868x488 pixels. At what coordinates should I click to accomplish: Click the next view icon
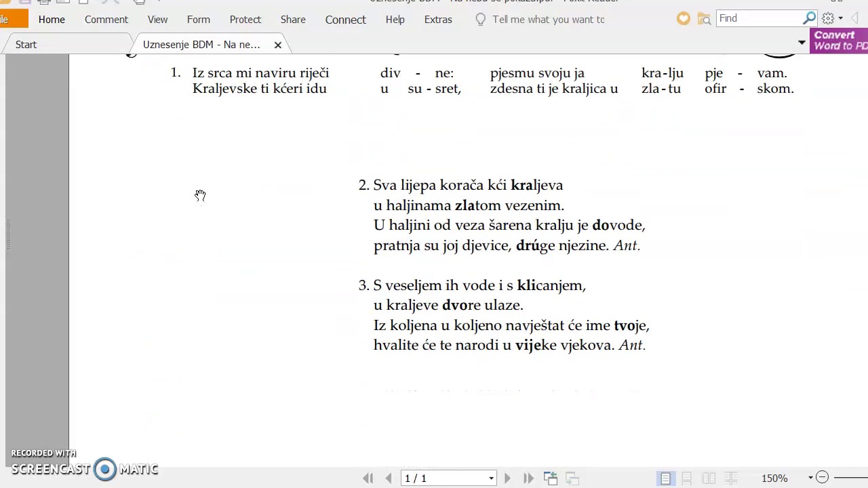click(x=572, y=478)
